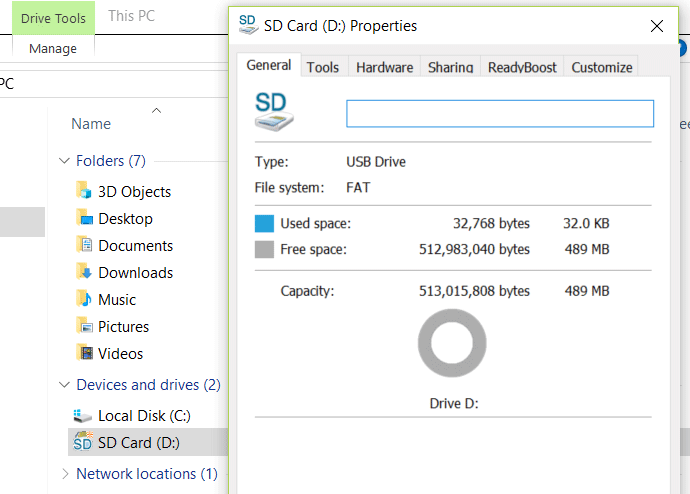Viewport: 690px width, 494px height.
Task: Open the ReadyBoost tab
Action: pyautogui.click(x=521, y=67)
